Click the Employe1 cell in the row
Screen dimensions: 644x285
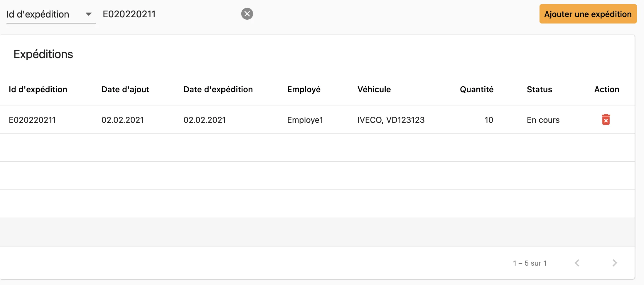click(305, 120)
